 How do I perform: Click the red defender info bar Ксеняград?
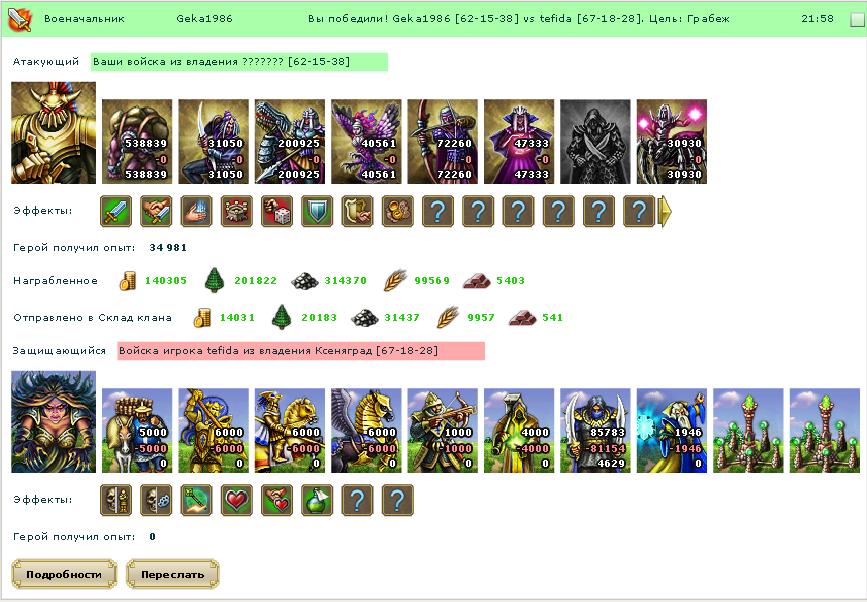(x=301, y=351)
